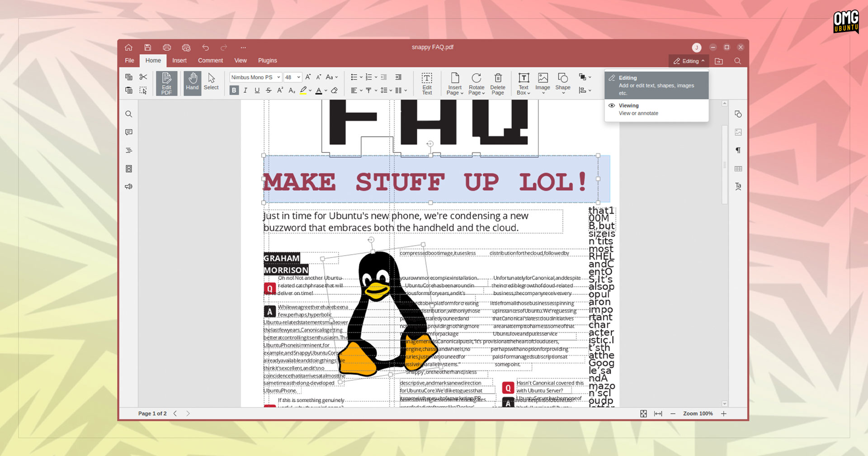
Task: Click the font color swatch underline A
Action: [319, 90]
